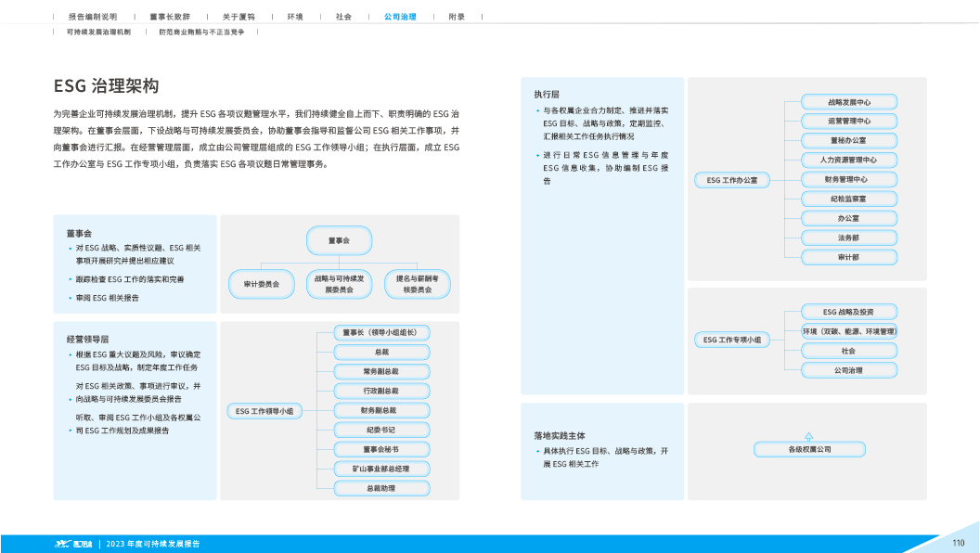Click the 战略与可持续发展委员会 node
The image size is (980, 553).
coord(339,285)
